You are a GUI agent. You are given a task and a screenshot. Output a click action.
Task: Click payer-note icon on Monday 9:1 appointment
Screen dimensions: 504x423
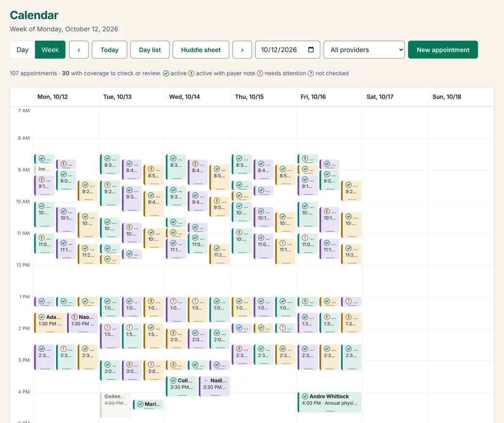coord(42,179)
